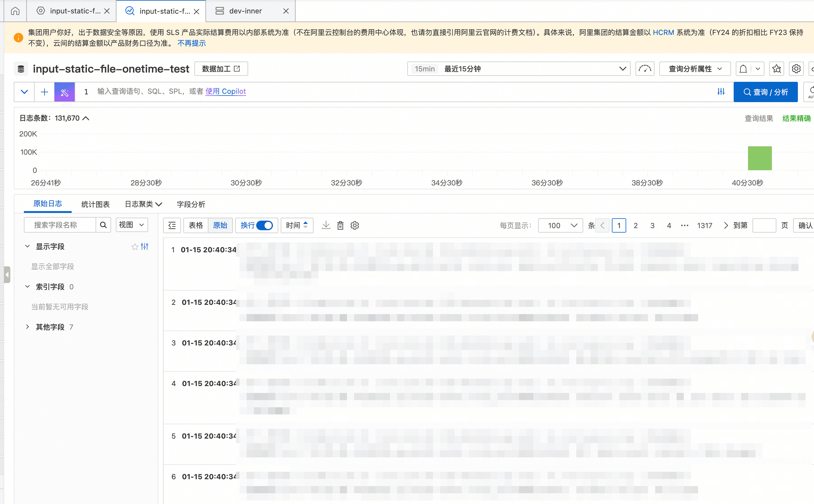Open query filter sliders icon
The image size is (814, 504).
[721, 92]
